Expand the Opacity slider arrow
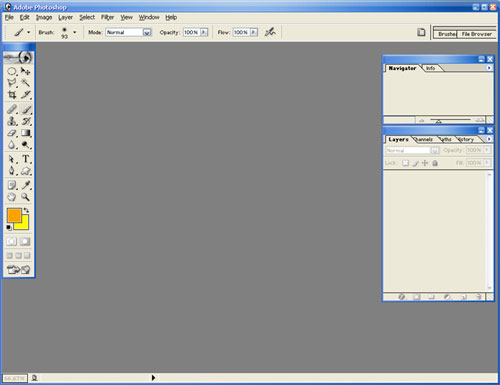This screenshot has height=385, width=500. [x=204, y=32]
